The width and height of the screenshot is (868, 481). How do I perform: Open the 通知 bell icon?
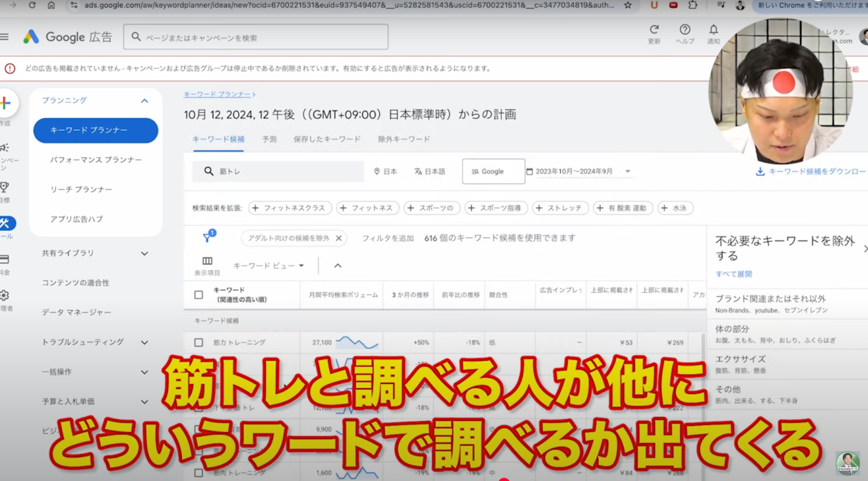713,29
